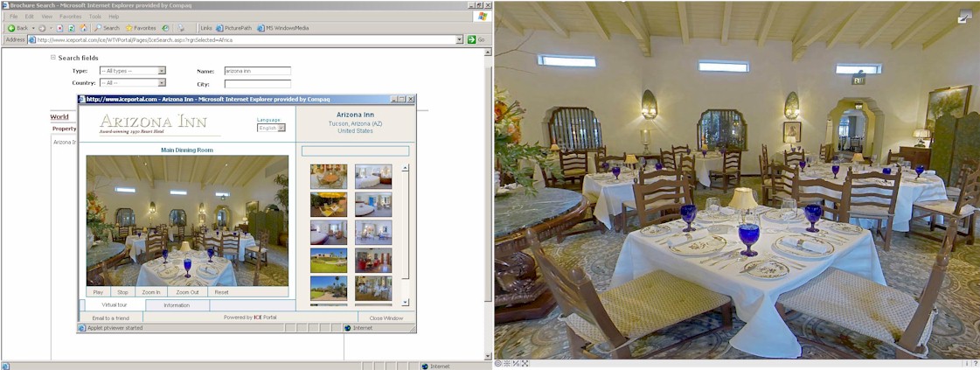Click the History icon in IE toolbar

point(165,28)
